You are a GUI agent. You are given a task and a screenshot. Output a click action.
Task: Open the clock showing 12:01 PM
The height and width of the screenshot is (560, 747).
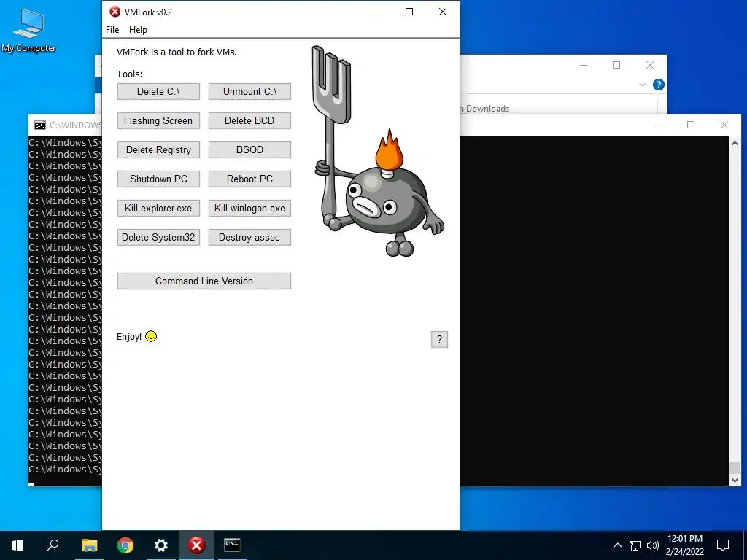pyautogui.click(x=684, y=545)
